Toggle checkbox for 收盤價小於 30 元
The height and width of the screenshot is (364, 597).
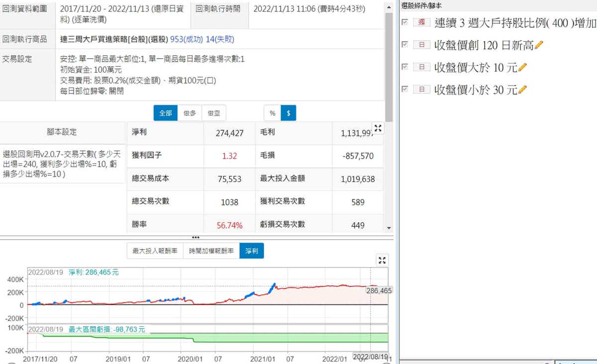405,89
